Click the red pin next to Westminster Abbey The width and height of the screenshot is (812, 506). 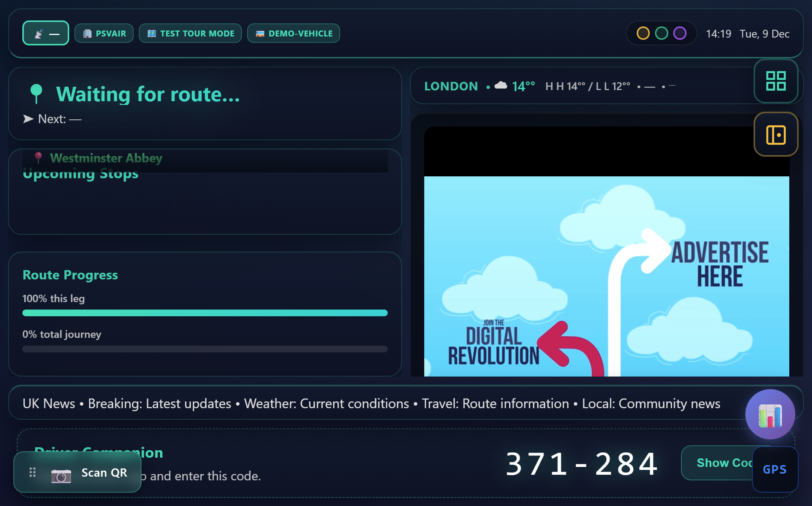coord(38,158)
